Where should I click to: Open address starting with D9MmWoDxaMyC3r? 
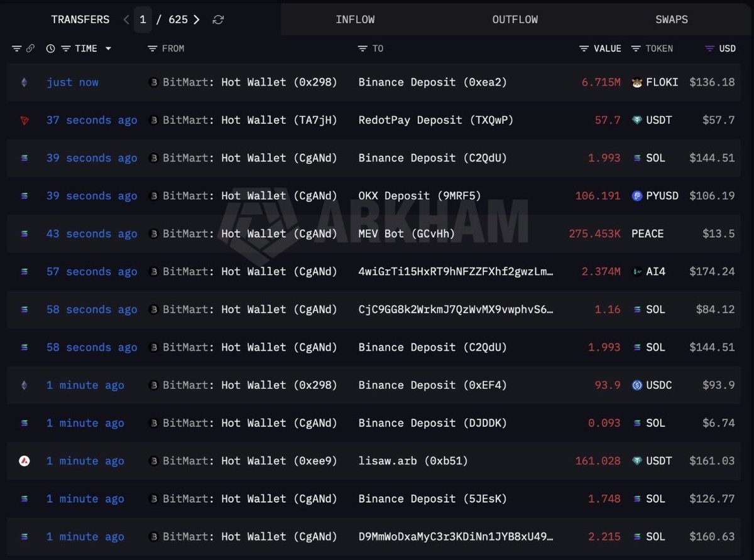[x=456, y=537]
